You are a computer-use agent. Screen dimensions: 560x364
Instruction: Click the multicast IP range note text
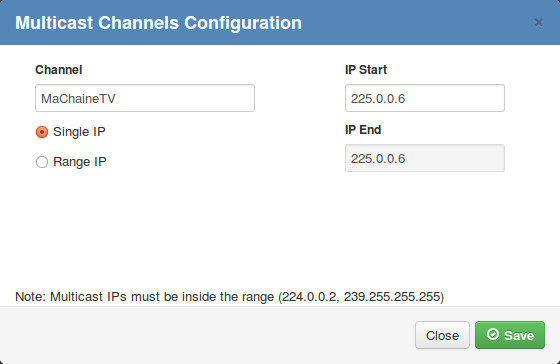pyautogui.click(x=229, y=297)
